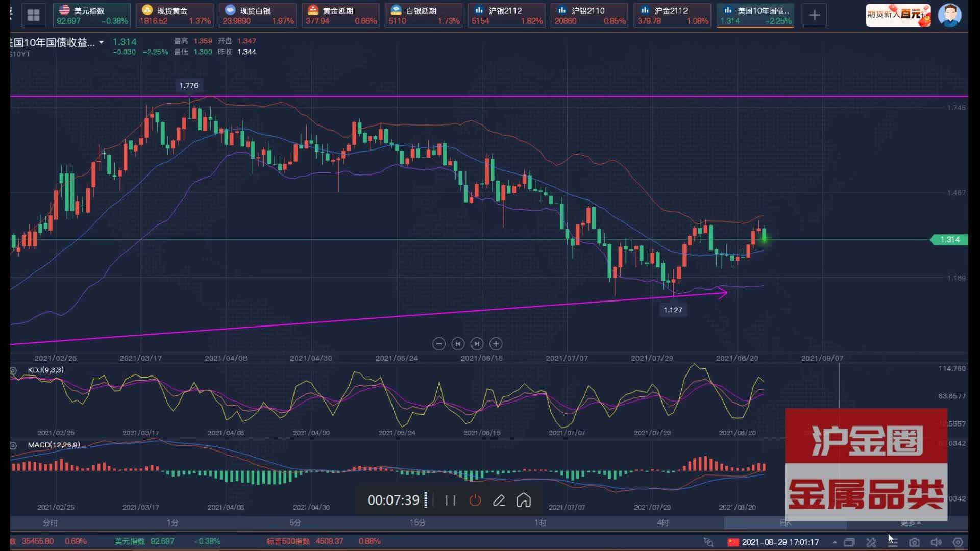Add a new symbol with plus button
The image size is (980, 551).
point(815,15)
